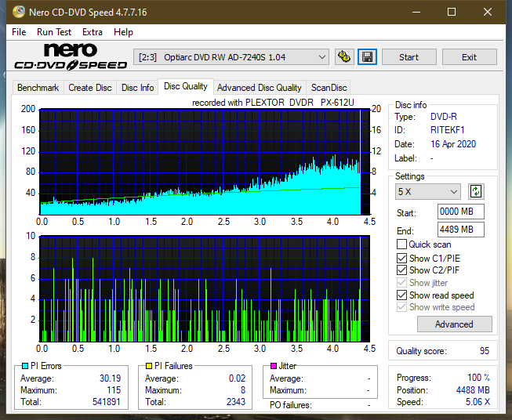Image resolution: width=512 pixels, height=420 pixels.
Task: Click the Progress value 100 %
Action: (x=479, y=378)
